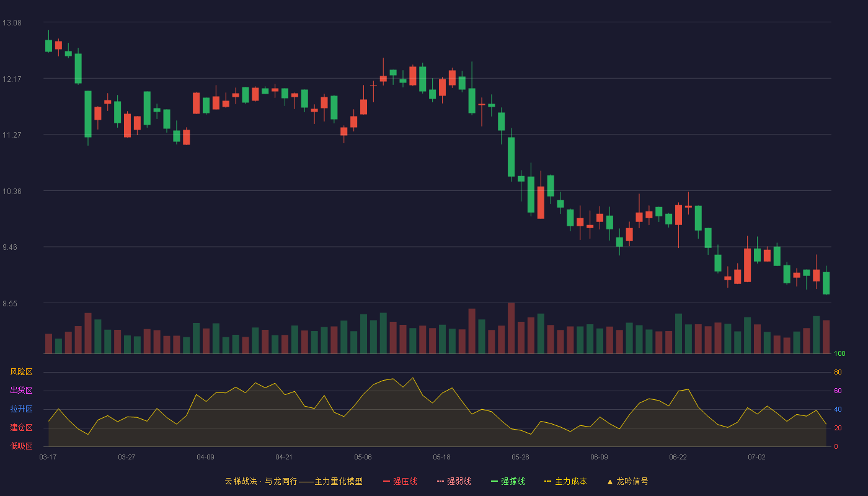Click the 拉升区 zone label
The width and height of the screenshot is (868, 496).
tap(21, 409)
